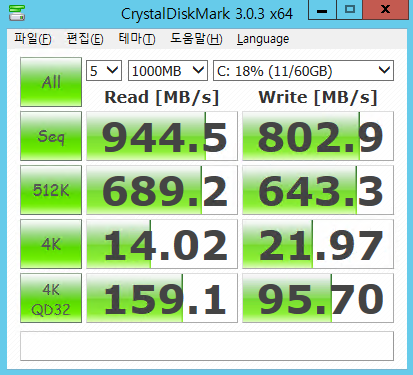The image size is (413, 375).
Task: Minimize the CrystalDiskMark window
Action: [x=322, y=10]
